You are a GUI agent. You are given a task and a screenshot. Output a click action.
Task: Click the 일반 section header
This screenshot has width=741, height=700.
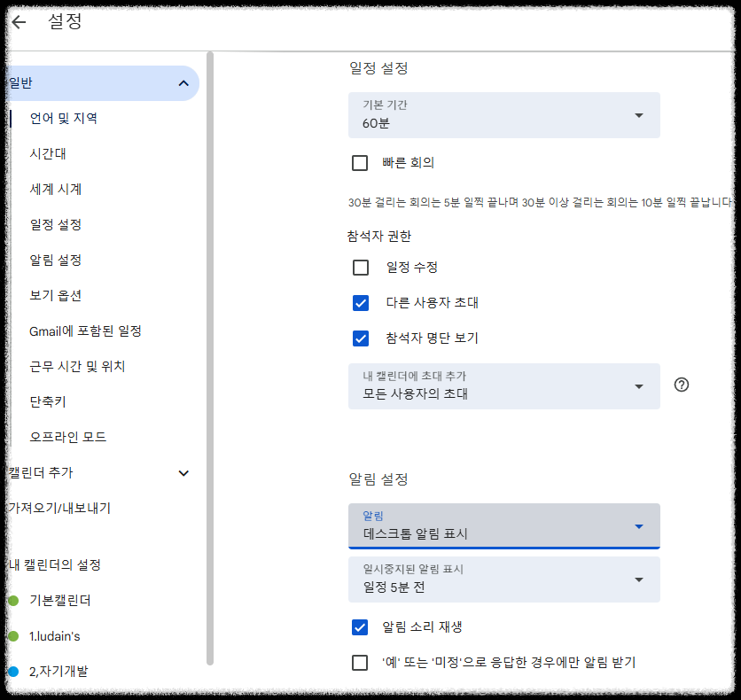(103, 83)
